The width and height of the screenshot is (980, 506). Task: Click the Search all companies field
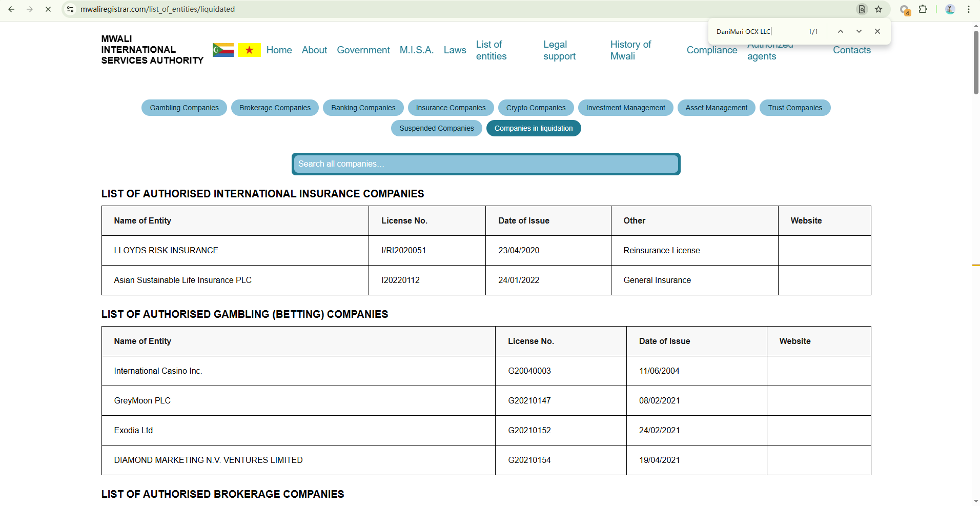coord(485,164)
